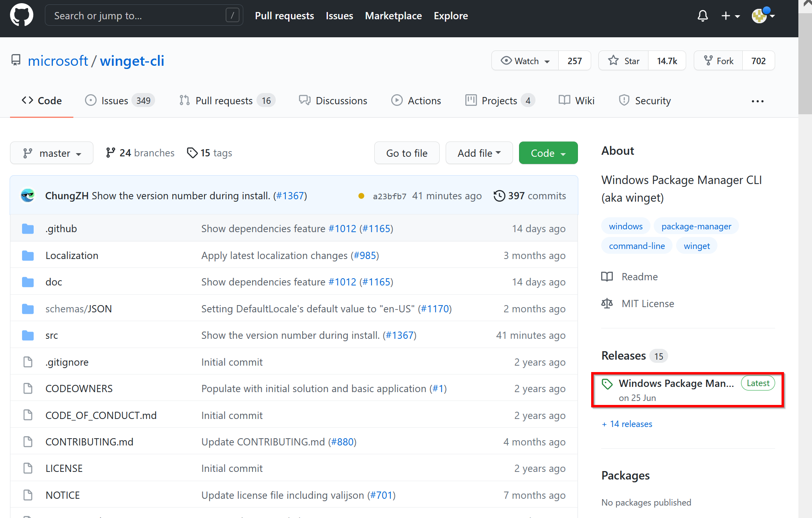Click the package-manager topic tag

tap(696, 226)
